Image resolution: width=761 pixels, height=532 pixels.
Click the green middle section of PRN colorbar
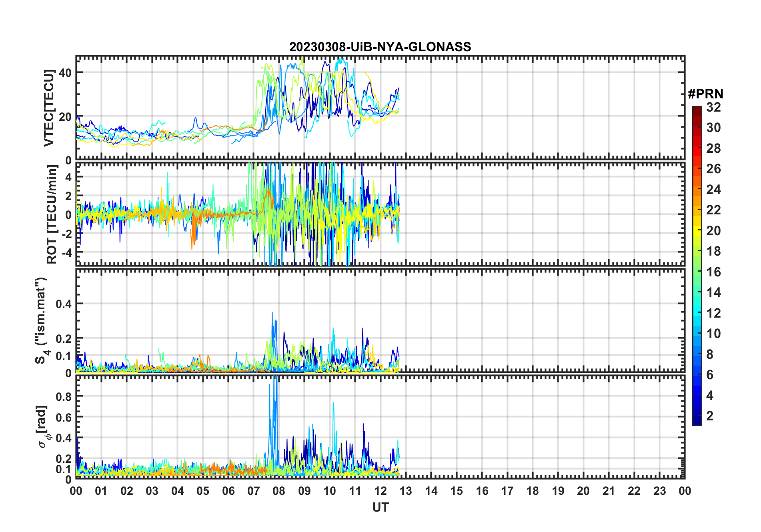697,266
